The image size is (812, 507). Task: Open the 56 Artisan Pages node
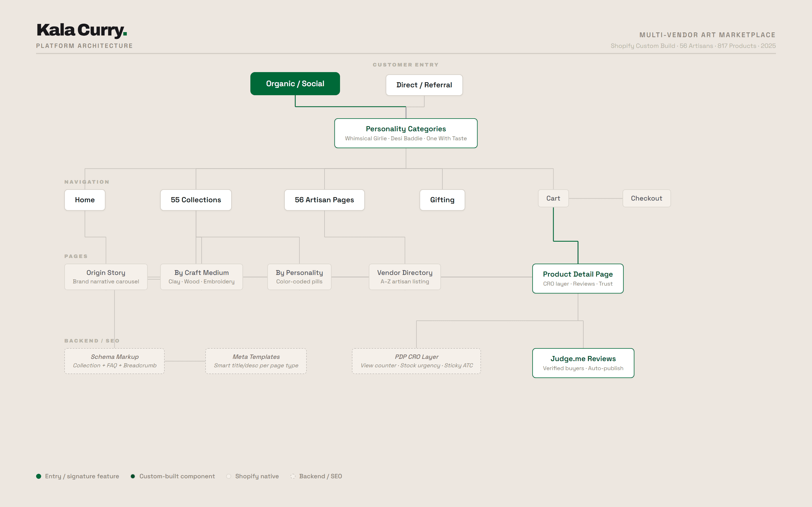(x=324, y=200)
